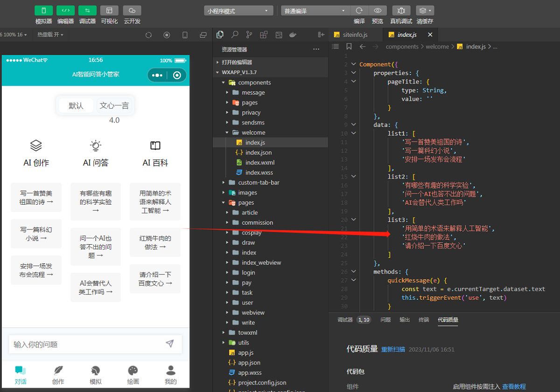Click the 查看教程 tutorial link
560x392 pixels.
coord(514,386)
